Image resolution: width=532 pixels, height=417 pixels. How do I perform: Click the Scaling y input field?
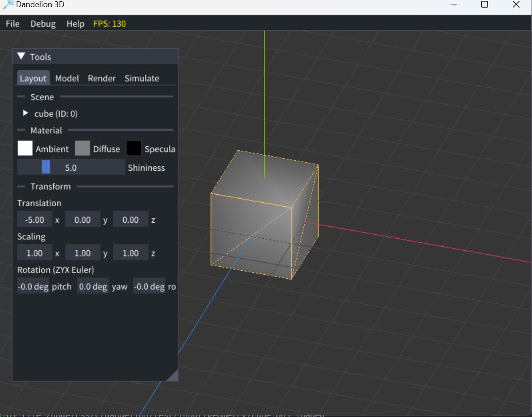82,253
